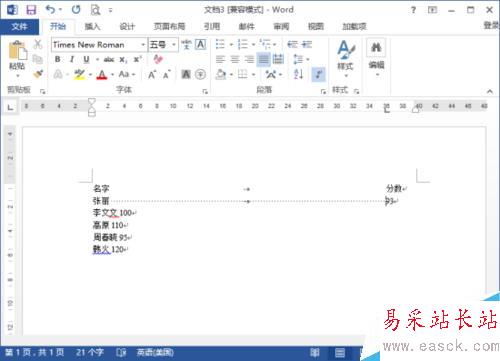Save the document from quick access toolbar
This screenshot has width=500, height=361.
click(x=31, y=10)
